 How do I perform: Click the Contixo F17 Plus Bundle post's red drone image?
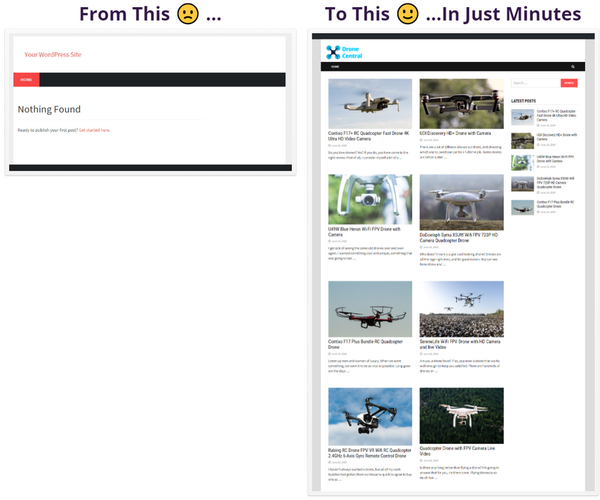[370, 309]
